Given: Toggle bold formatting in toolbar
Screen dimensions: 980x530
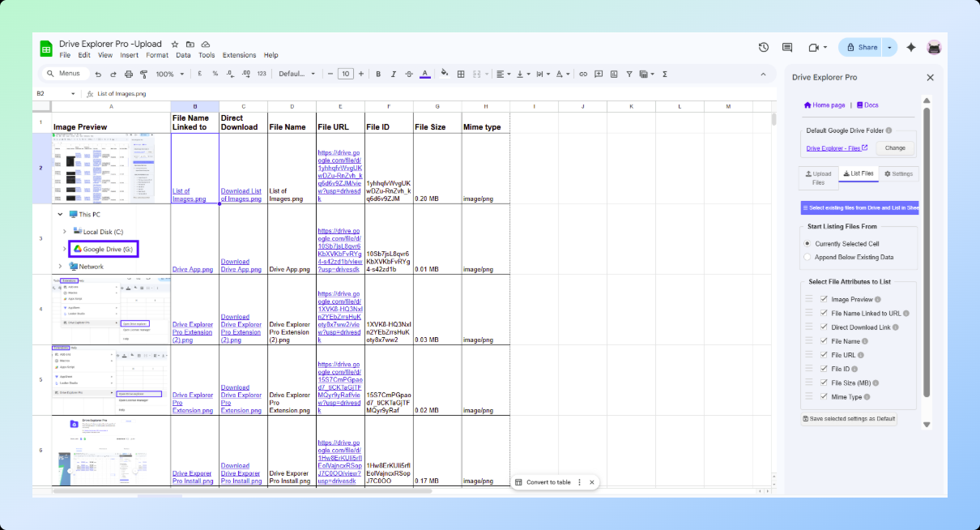Looking at the screenshot, I should click(378, 74).
